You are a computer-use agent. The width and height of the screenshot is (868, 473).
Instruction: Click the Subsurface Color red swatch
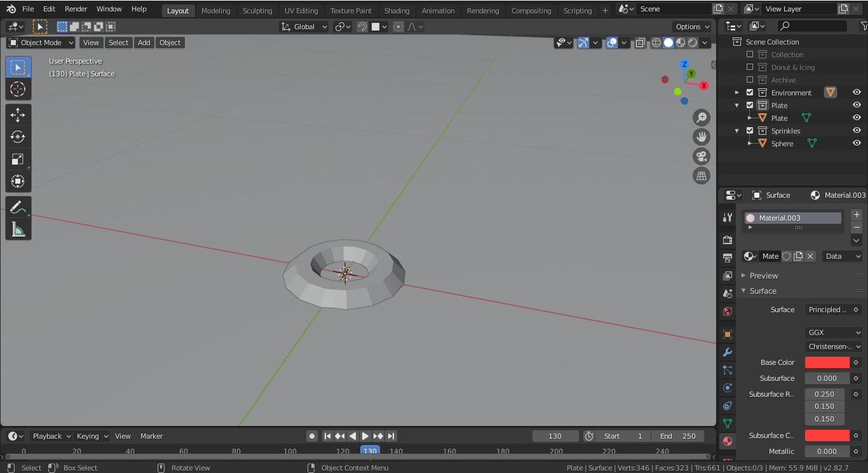click(827, 435)
